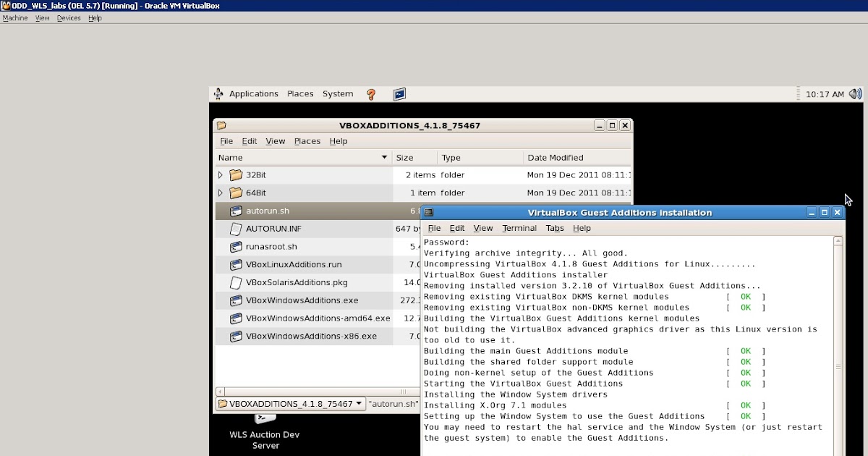Open Help menu in file browser window
This screenshot has width=868, height=456.
[x=339, y=141]
